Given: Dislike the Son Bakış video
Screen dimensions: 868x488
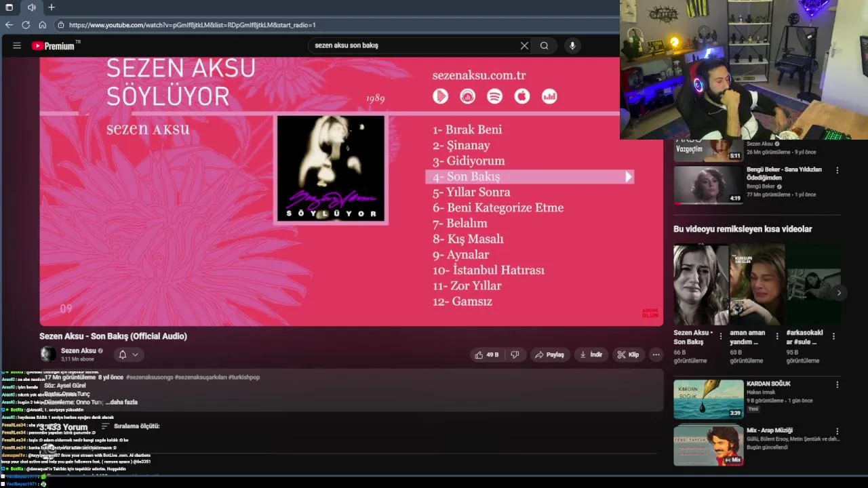Looking at the screenshot, I should pos(515,354).
